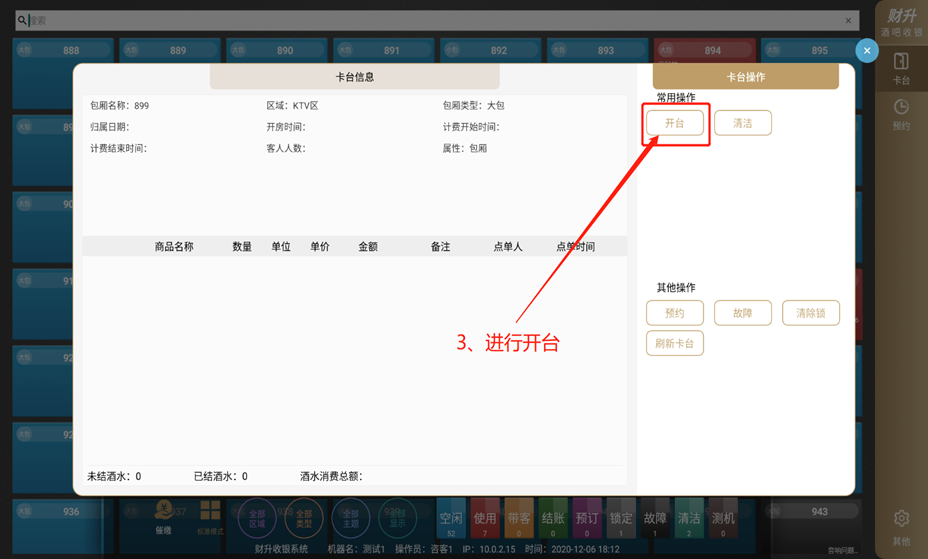Click the 时间 2020-12-06 18:12 status text
The width and height of the screenshot is (928, 559).
572,549
